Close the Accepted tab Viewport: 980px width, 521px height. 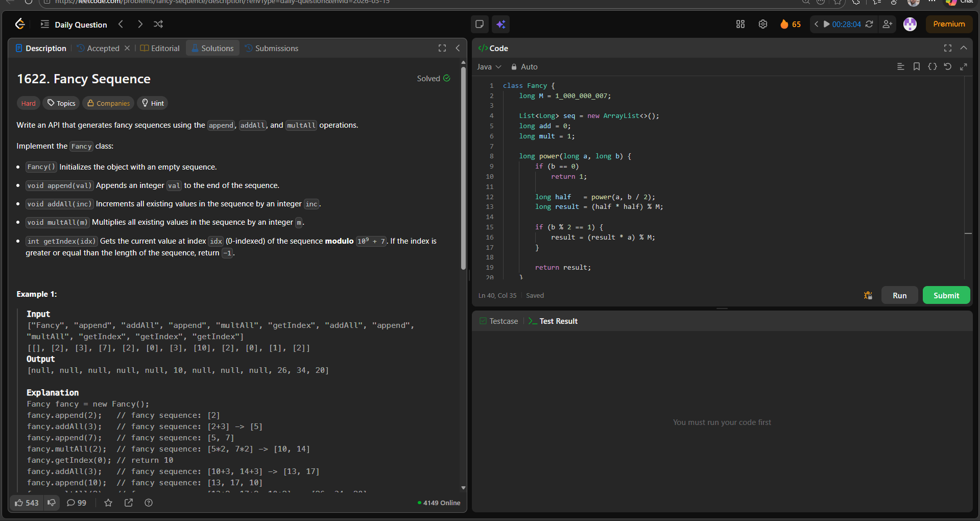click(127, 48)
